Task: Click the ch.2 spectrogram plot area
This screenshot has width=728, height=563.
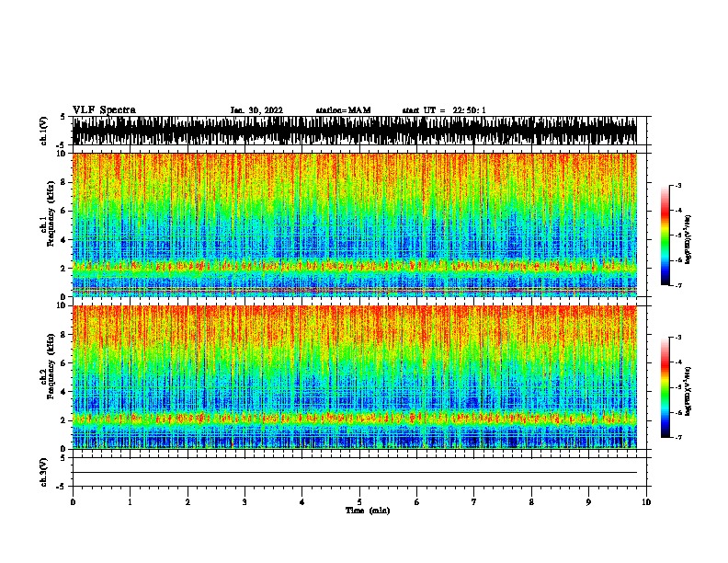Action: pos(355,377)
